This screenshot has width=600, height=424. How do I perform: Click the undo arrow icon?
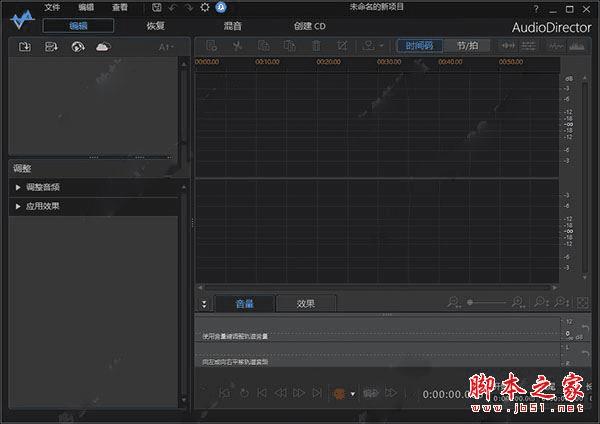(x=173, y=7)
